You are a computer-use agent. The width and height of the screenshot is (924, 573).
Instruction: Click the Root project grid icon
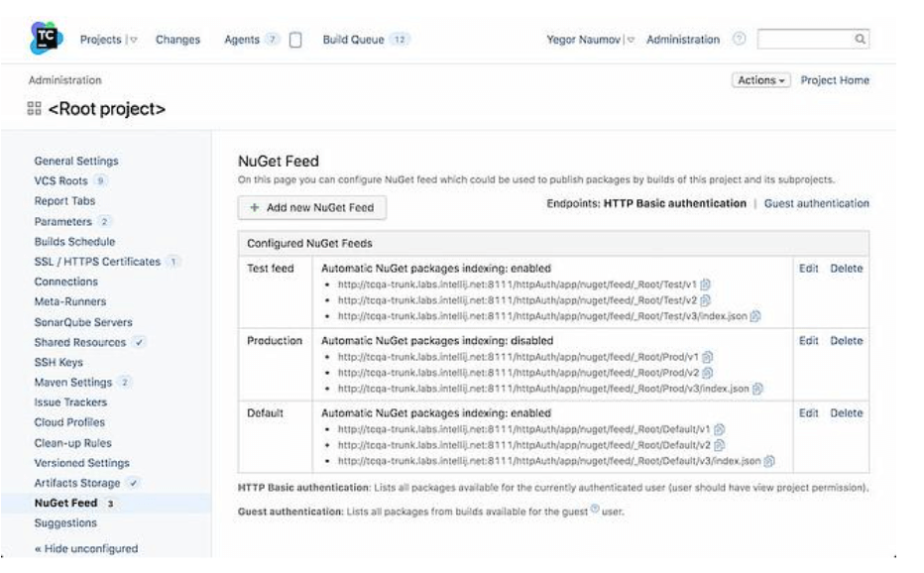pos(34,108)
